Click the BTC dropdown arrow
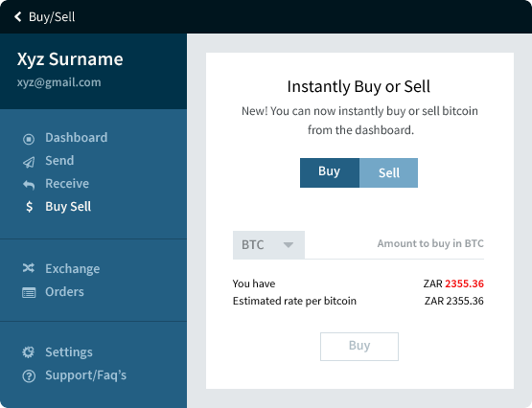532x408 pixels. 289,244
